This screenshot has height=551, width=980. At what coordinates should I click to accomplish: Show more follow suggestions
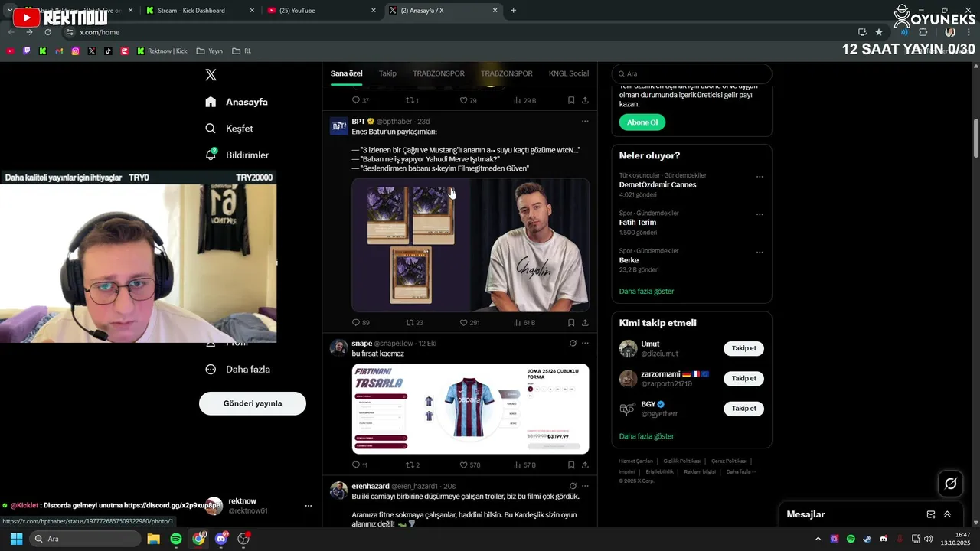646,436
